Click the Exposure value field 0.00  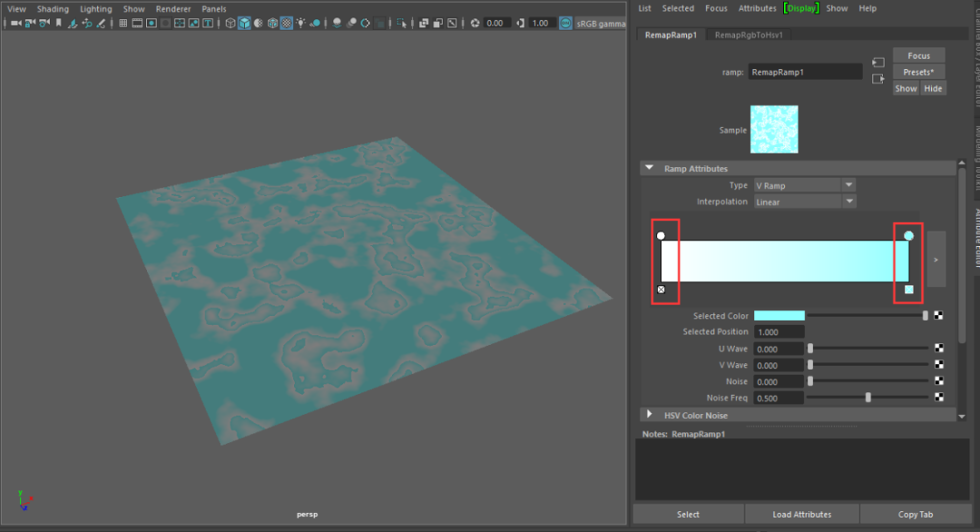point(495,23)
